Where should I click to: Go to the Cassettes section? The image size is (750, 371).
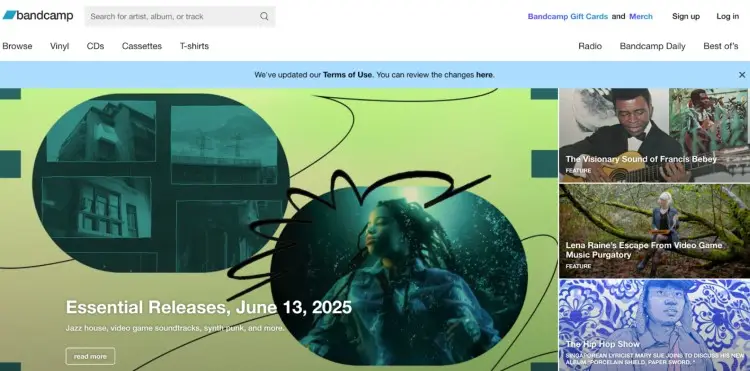(x=142, y=46)
